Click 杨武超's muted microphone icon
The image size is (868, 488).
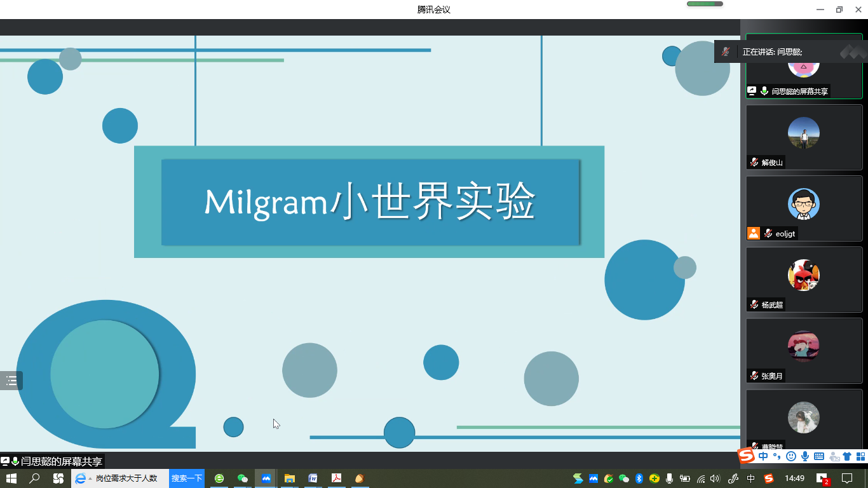tap(754, 304)
